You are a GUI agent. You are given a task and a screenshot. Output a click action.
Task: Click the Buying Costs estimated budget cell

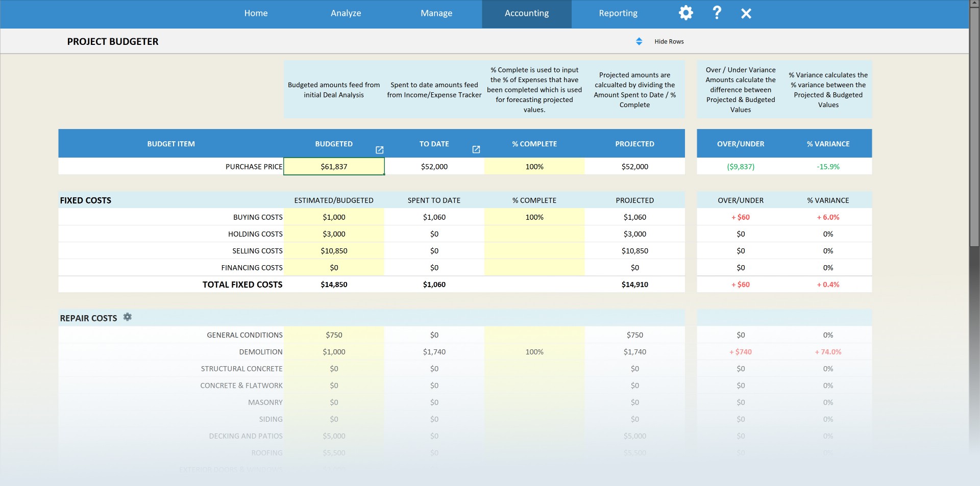click(334, 217)
